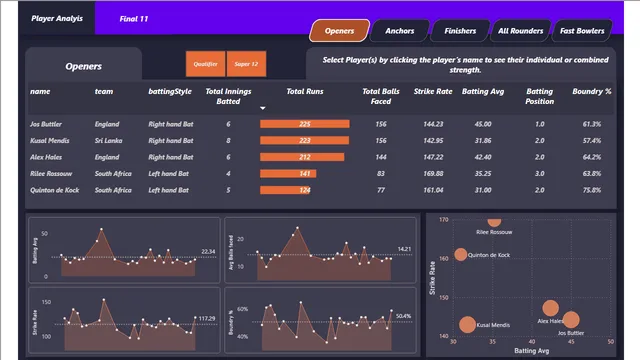Click the 141 total runs bar
Viewport: 640px width, 360px height.
(x=288, y=173)
